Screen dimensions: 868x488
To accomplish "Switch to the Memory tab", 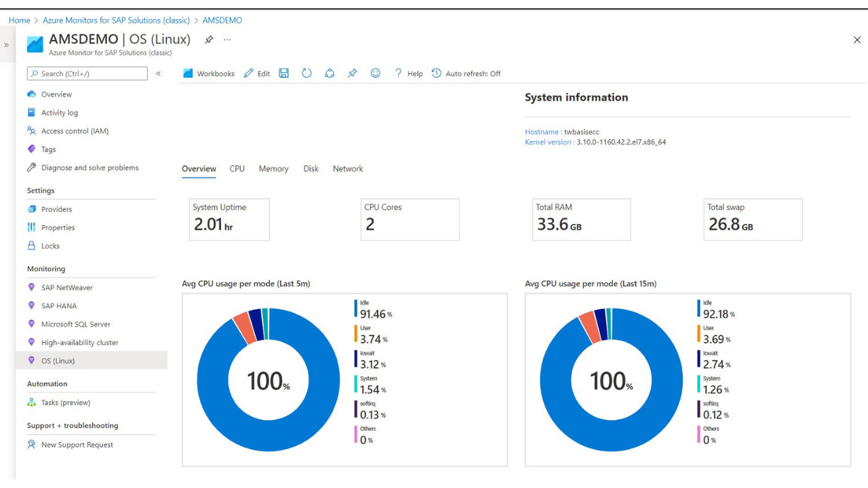I will tap(273, 169).
